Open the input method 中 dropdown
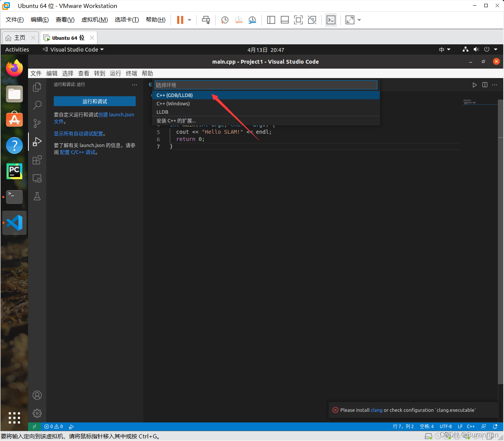This screenshot has height=441, width=504. (x=445, y=50)
